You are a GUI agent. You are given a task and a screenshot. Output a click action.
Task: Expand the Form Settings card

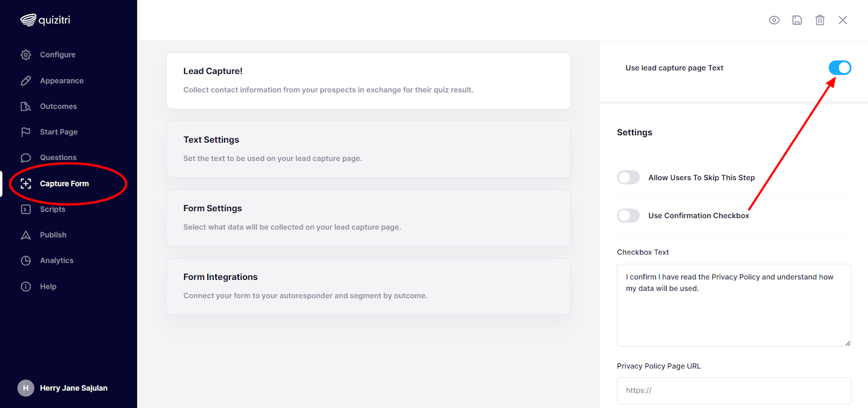point(368,218)
